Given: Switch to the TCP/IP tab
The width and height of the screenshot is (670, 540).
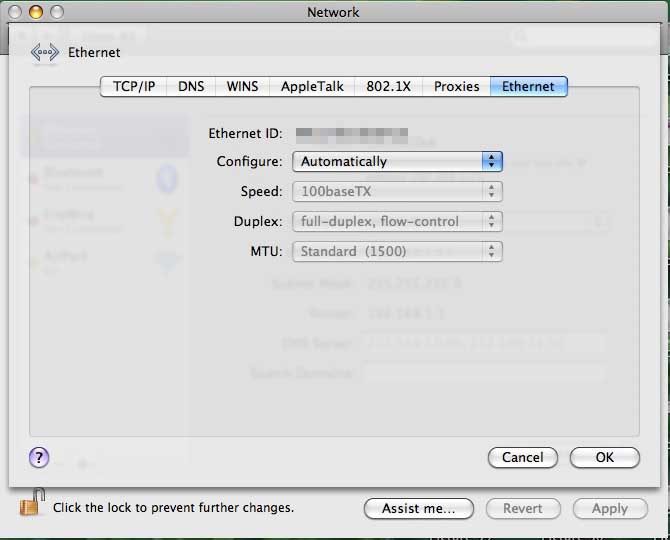Looking at the screenshot, I should coord(133,87).
